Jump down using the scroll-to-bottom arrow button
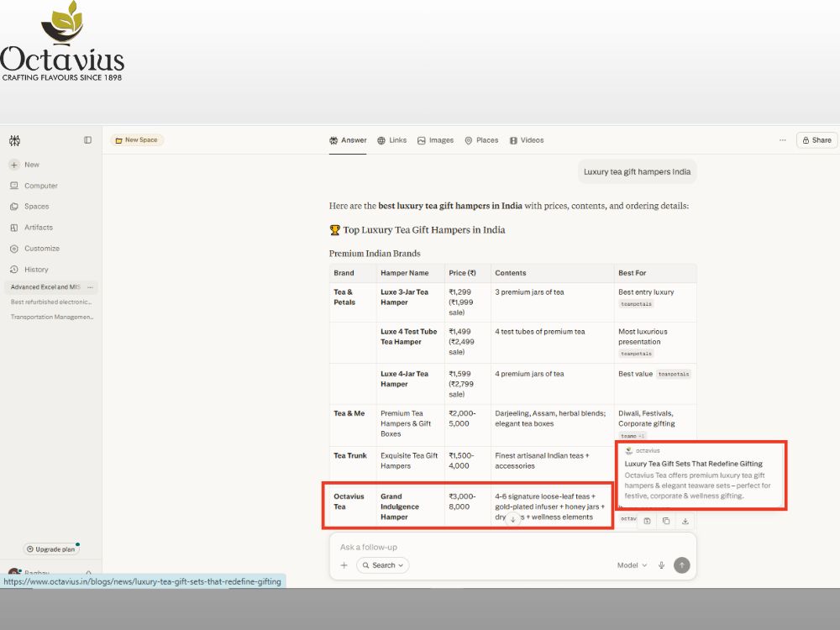 pyautogui.click(x=513, y=519)
